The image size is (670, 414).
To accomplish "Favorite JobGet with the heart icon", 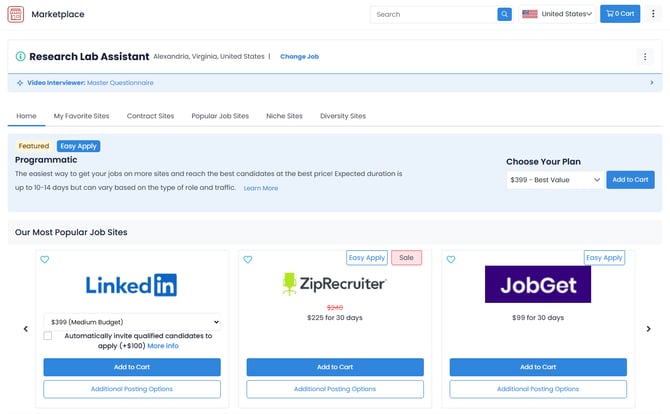I will [x=451, y=260].
